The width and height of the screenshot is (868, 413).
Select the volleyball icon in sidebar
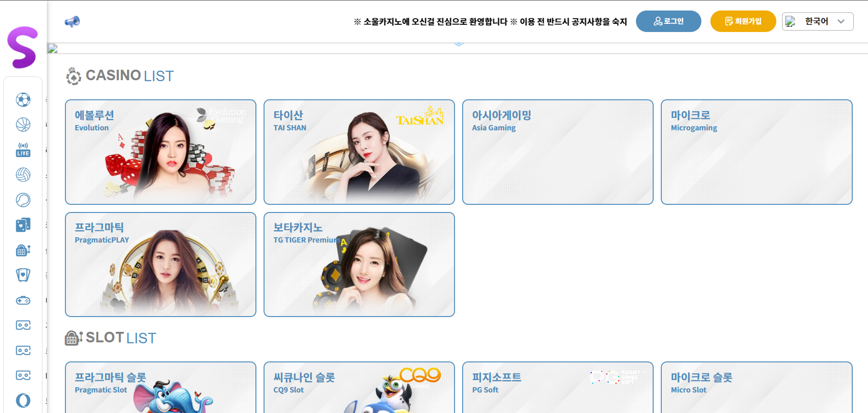coord(23,175)
